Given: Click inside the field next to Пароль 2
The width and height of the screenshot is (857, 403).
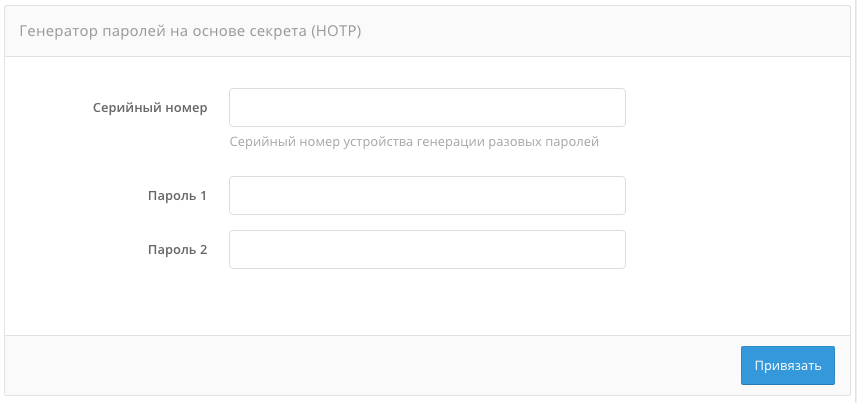Looking at the screenshot, I should (x=427, y=250).
